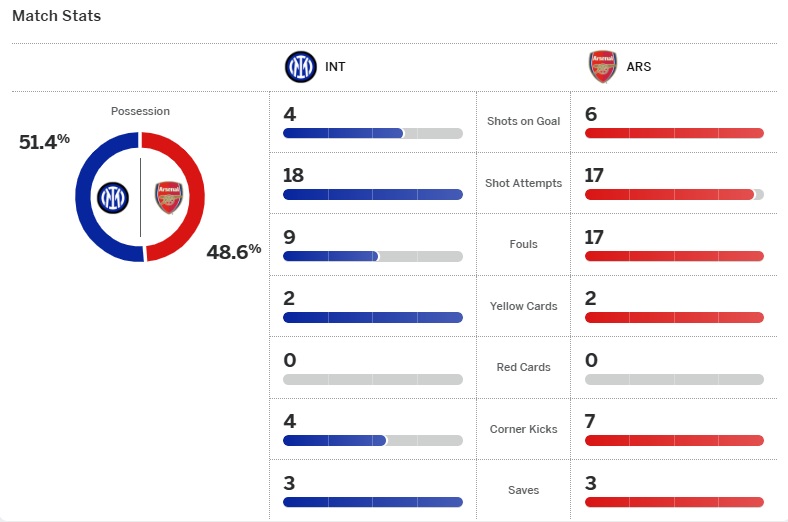Click Arsenal crest inside possession donut
The width and height of the screenshot is (788, 522).
pyautogui.click(x=169, y=197)
